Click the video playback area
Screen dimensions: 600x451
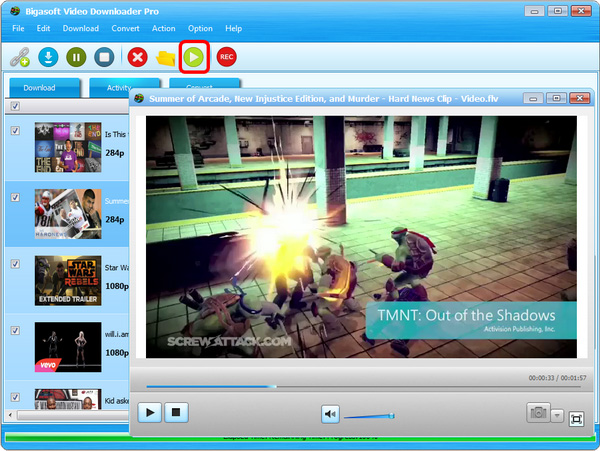361,237
